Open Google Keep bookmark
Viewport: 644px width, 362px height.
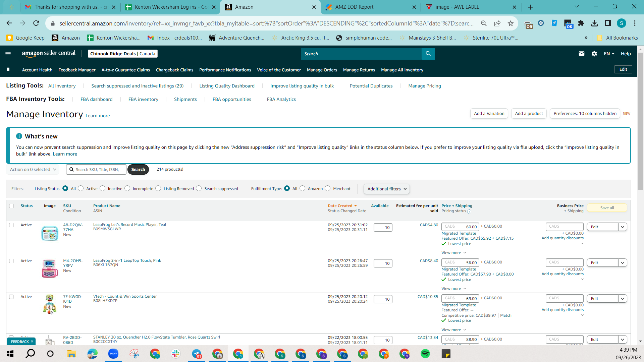point(25,38)
